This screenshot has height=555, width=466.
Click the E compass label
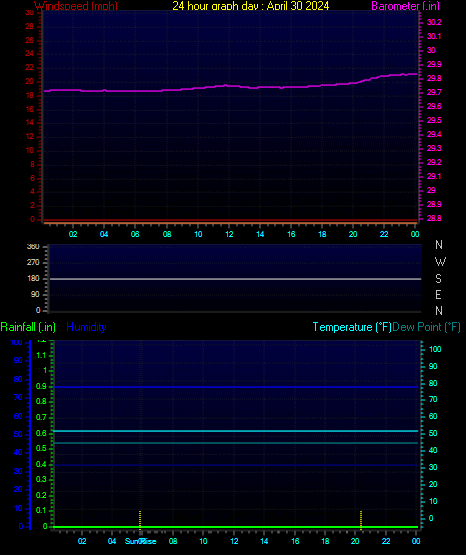click(438, 294)
